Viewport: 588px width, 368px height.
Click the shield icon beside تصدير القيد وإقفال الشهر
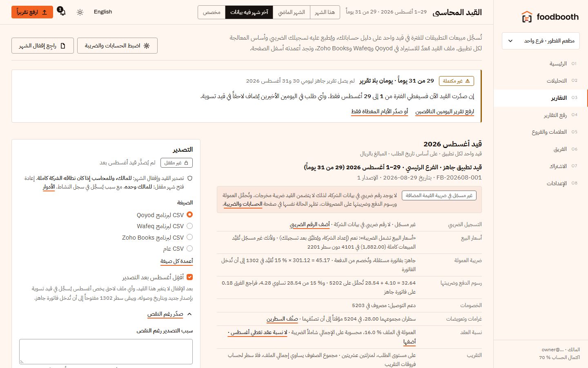click(190, 178)
